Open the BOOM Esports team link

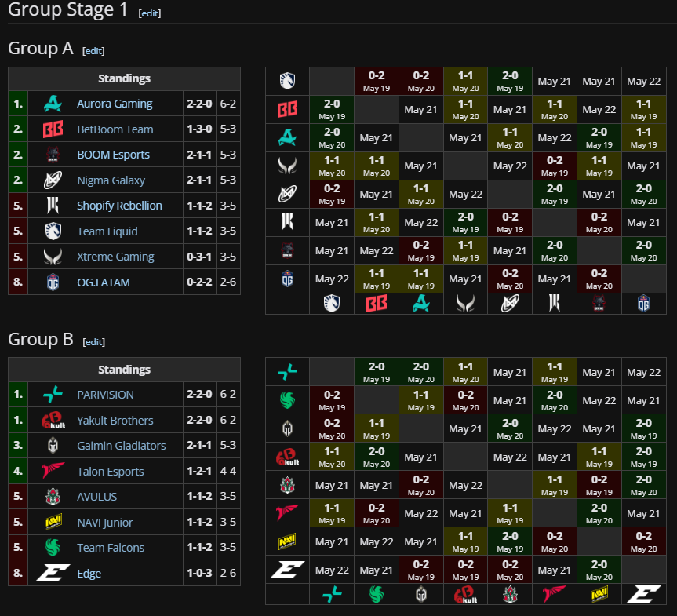pos(113,155)
